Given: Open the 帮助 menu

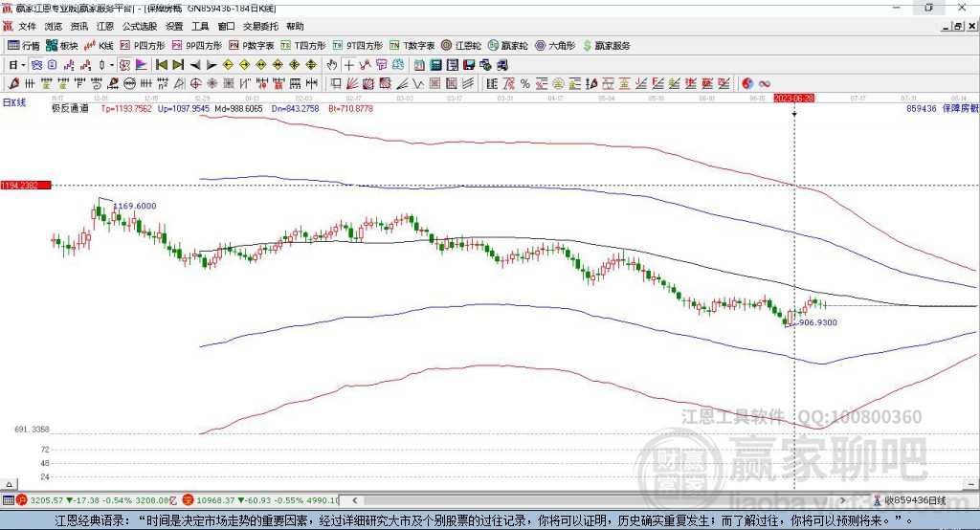Looking at the screenshot, I should tap(295, 26).
